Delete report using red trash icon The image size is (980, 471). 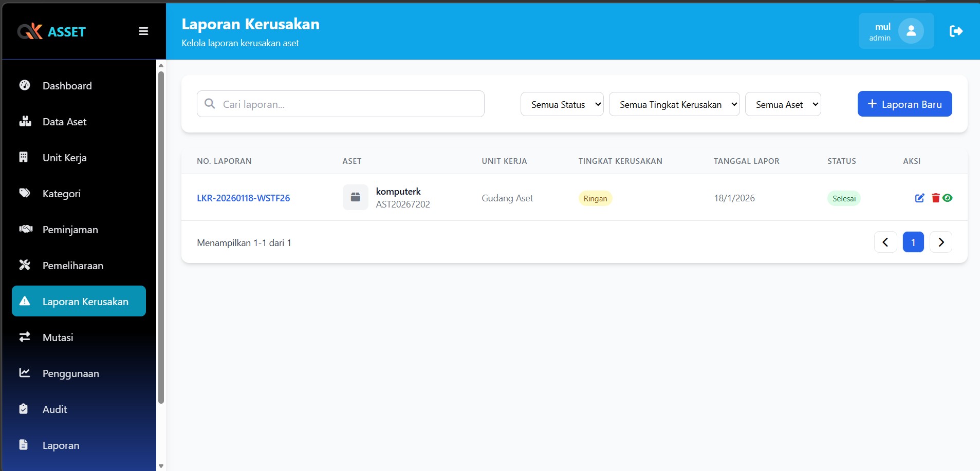935,198
